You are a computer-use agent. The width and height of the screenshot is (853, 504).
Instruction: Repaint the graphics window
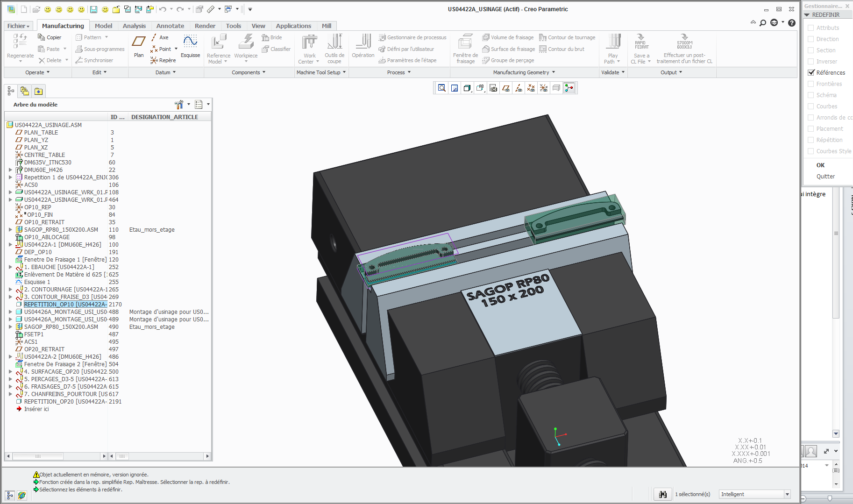point(455,88)
